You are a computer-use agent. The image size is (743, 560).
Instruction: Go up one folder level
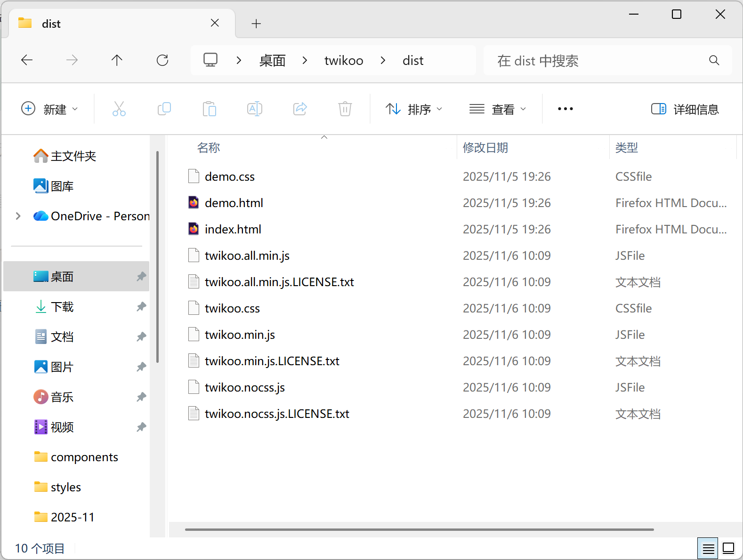tap(117, 60)
